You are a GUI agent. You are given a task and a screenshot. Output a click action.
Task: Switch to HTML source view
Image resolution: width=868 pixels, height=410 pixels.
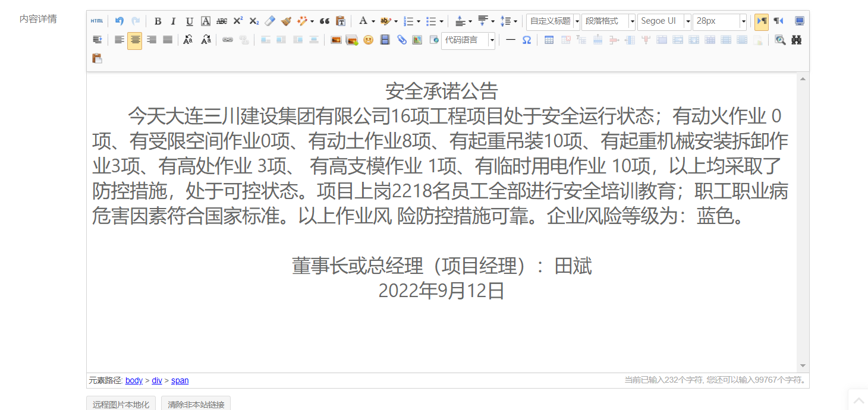97,21
